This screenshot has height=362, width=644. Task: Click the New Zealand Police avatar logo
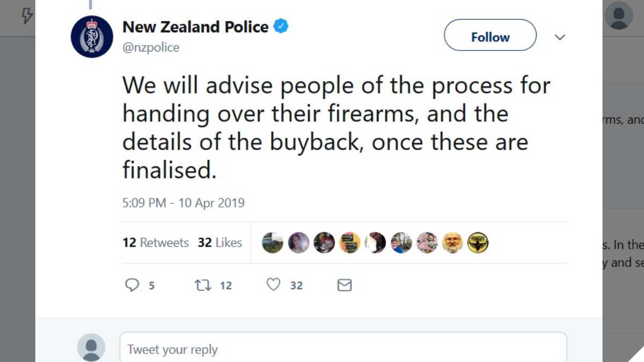point(92,36)
